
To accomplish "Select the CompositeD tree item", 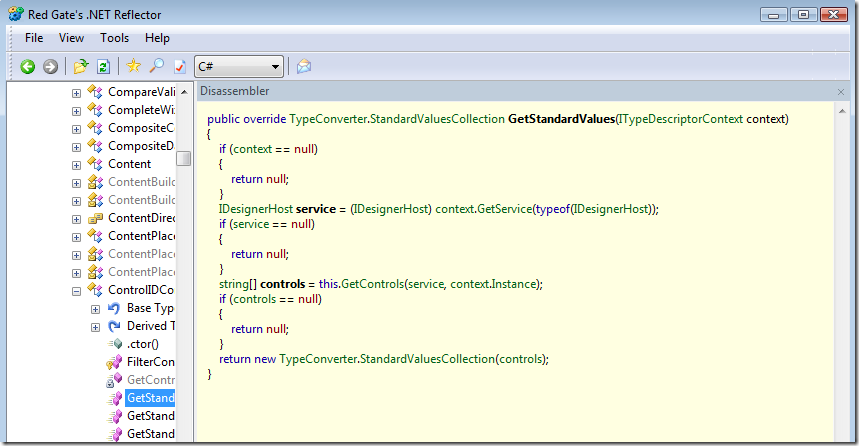I will (141, 146).
